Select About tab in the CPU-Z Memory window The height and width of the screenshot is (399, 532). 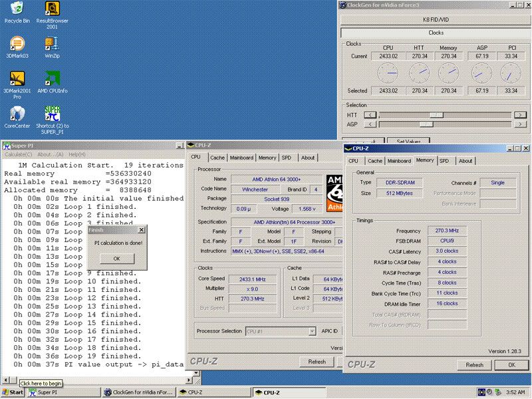pyautogui.click(x=465, y=161)
